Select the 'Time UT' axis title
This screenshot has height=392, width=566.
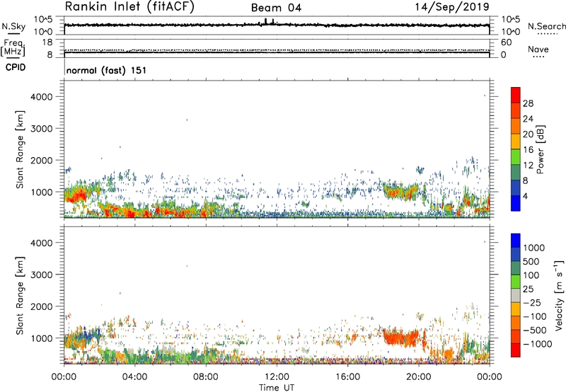click(x=277, y=387)
